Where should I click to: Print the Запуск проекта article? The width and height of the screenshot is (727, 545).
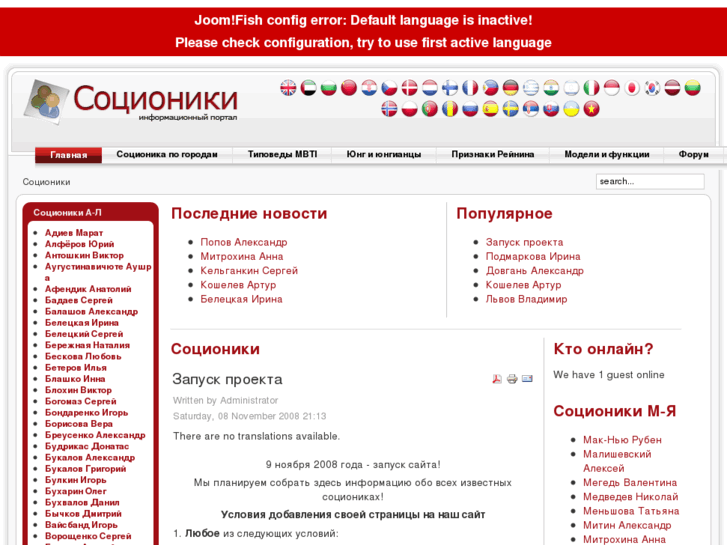click(512, 379)
